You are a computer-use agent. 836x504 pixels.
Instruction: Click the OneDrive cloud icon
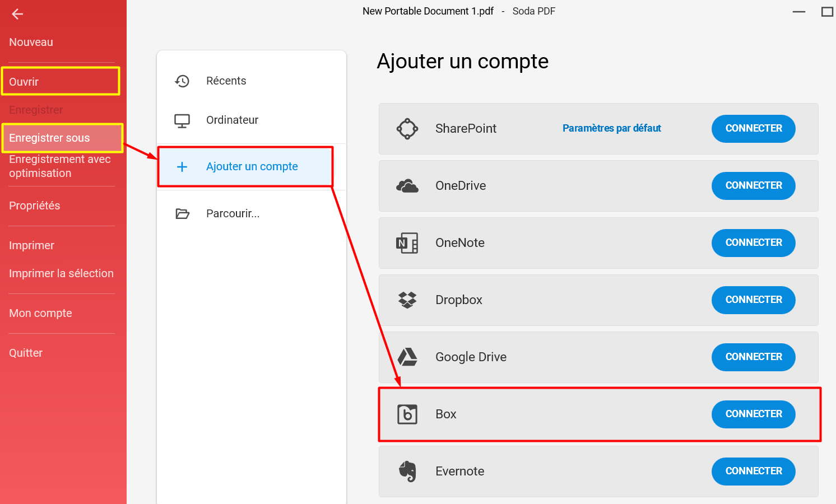click(x=407, y=186)
